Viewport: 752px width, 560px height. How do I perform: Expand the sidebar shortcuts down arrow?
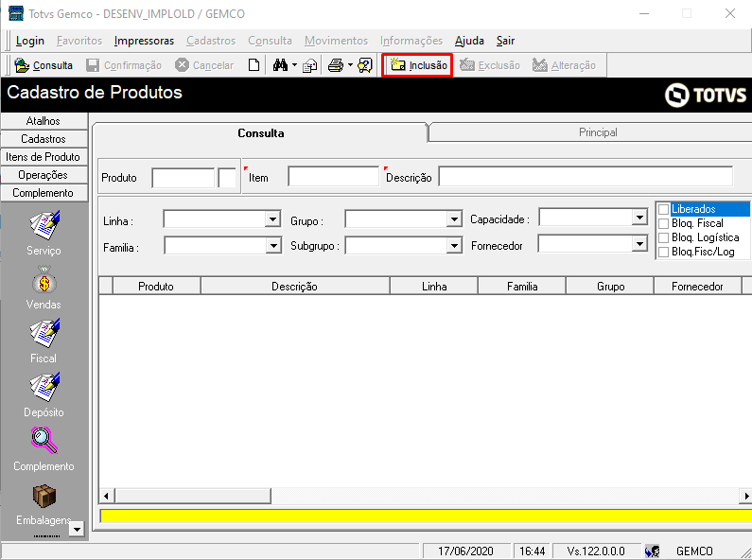coord(77,530)
